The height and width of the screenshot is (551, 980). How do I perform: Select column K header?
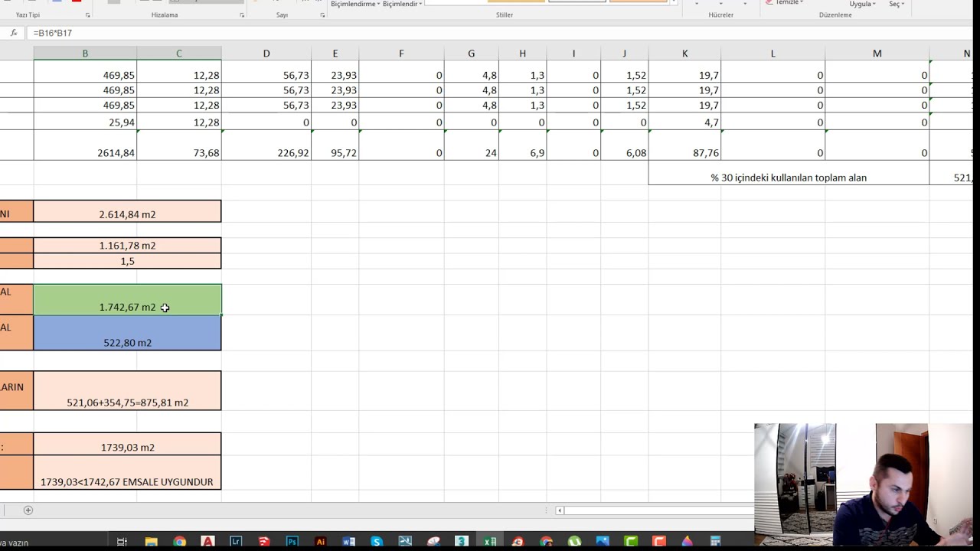pyautogui.click(x=684, y=54)
